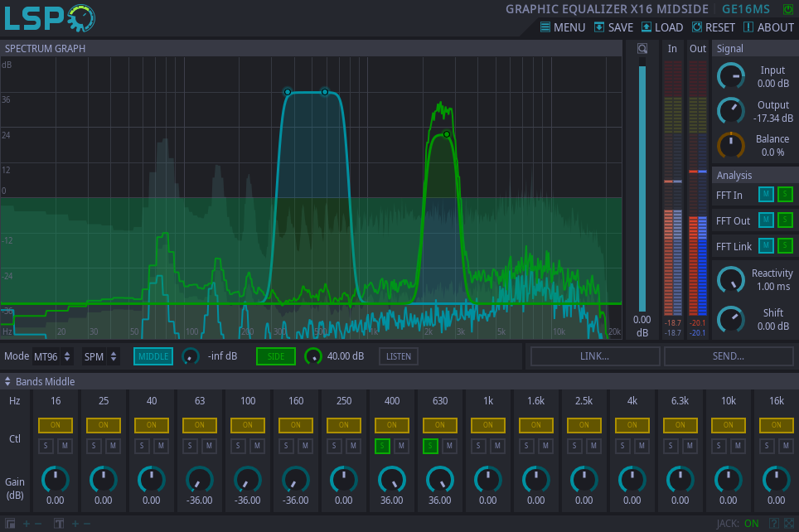
Task: Open help with the question mark icon
Action: [x=773, y=524]
